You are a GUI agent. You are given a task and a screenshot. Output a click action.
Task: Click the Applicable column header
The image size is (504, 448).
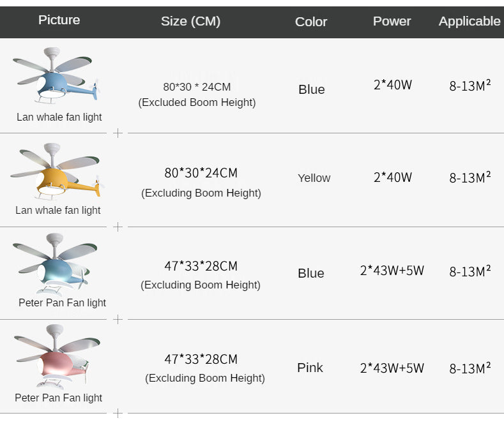pos(469,21)
